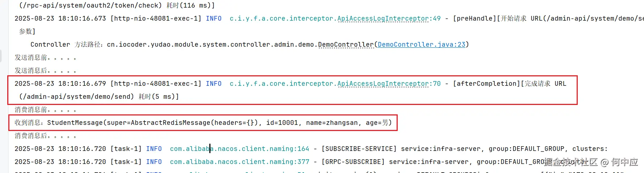The height and width of the screenshot is (173, 644).
Task: Click the 消费消息前 log line
Action: (x=45, y=110)
